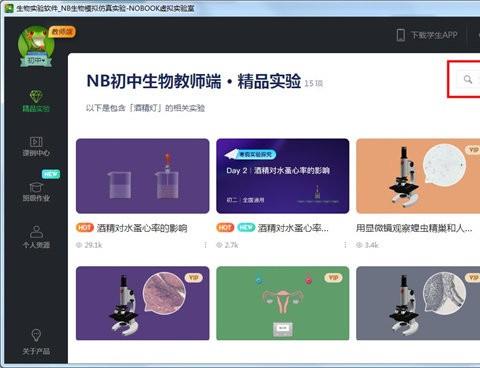Click the 寒假实验探究 tag on banner
The image size is (480, 368).
click(x=255, y=154)
